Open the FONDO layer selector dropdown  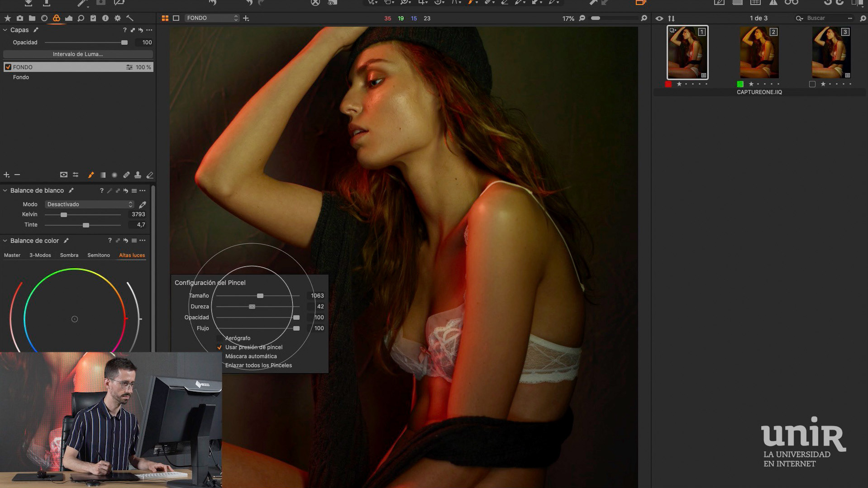(212, 18)
